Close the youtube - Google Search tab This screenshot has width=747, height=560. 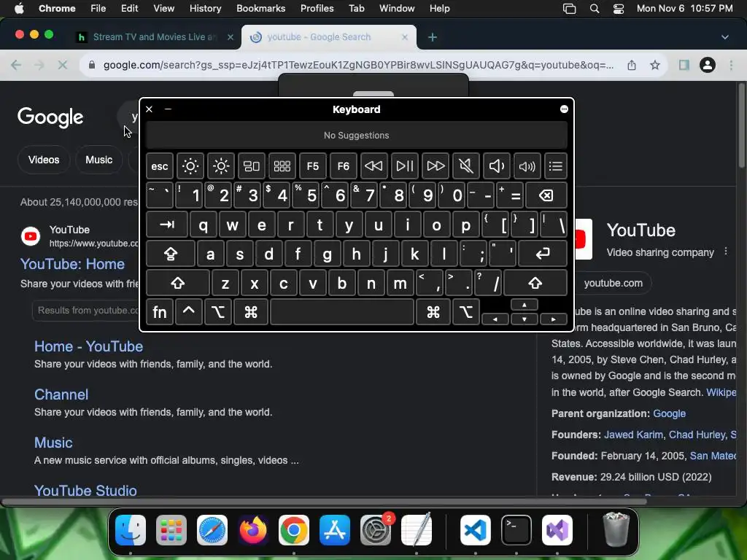(x=404, y=37)
